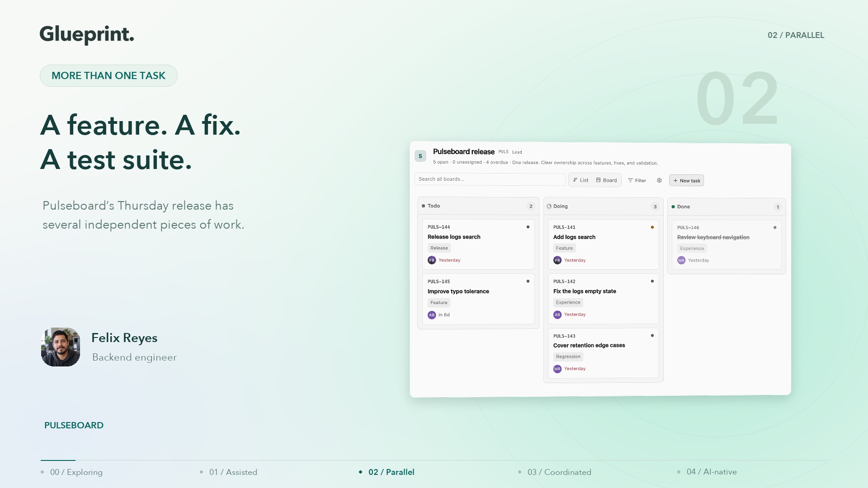Viewport: 868px width, 488px height.
Task: Open the Improve typo tolerance card
Action: pos(478,299)
